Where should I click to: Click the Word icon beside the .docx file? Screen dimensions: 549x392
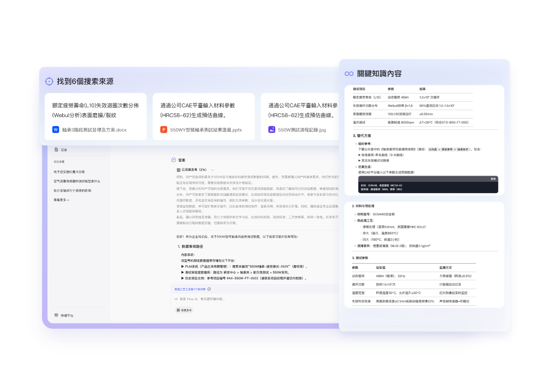55,130
